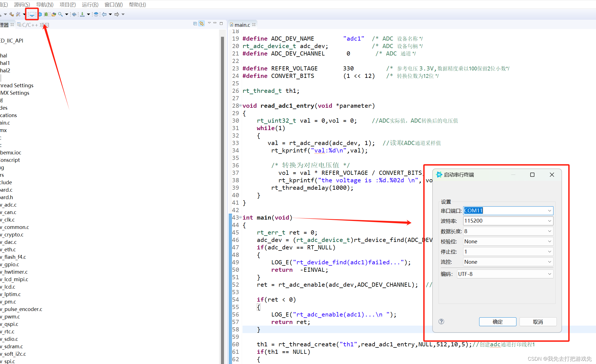Select drv_soft_i2c.c in tree
Screen dimensions: 596x364
pos(13,354)
